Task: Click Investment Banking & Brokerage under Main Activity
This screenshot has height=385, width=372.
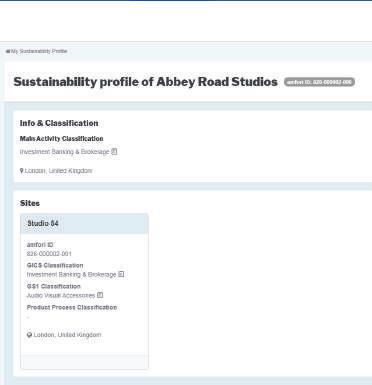Action: point(65,152)
